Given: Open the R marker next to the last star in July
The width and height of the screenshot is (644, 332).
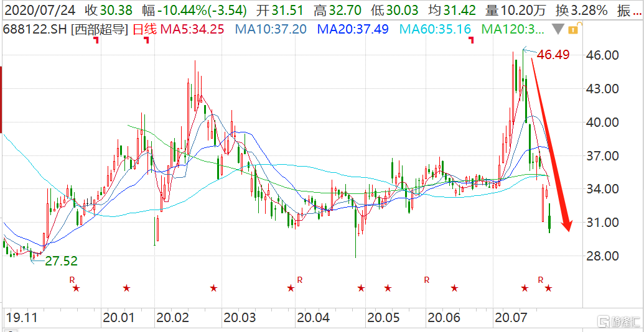Looking at the screenshot, I should coord(541,280).
